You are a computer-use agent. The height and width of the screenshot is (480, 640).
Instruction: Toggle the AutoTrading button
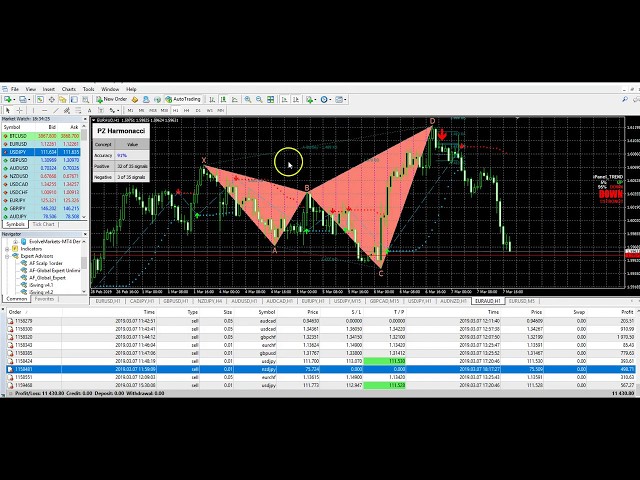185,99
